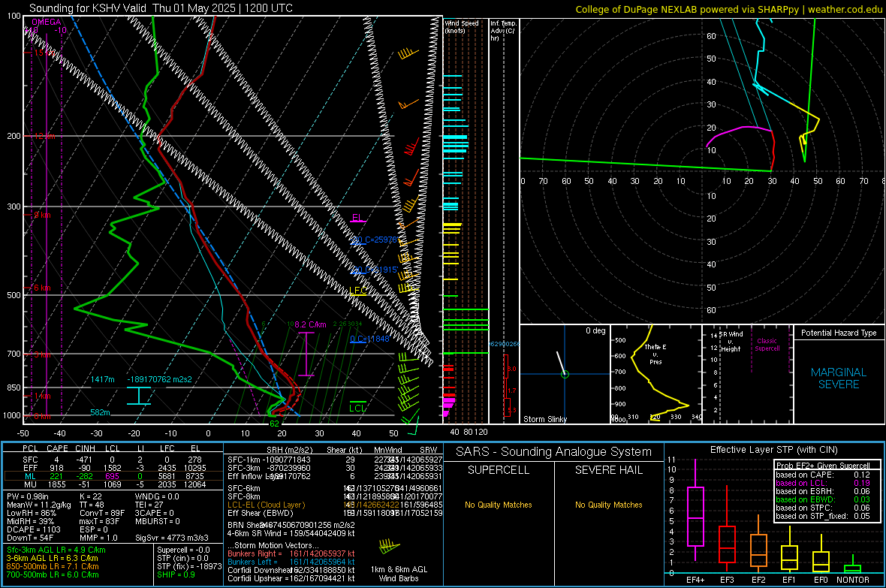The height and width of the screenshot is (588, 886).
Task: Click the green 'Sfc-3km AGL LR' line
Action: (56, 550)
